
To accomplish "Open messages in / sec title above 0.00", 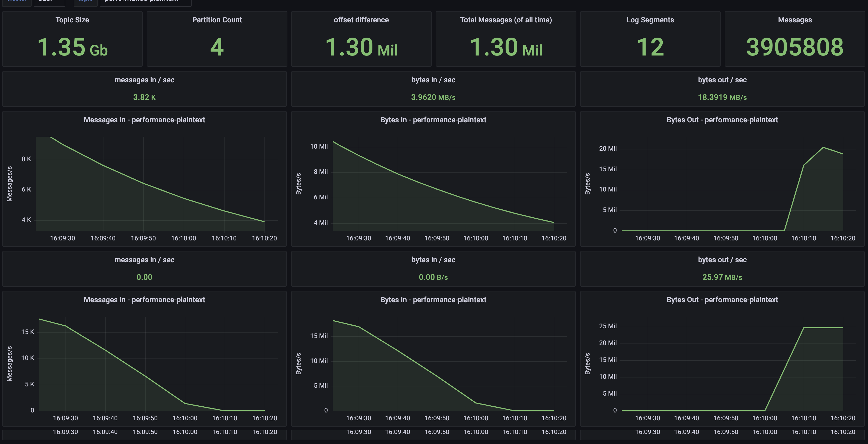I will pos(144,260).
